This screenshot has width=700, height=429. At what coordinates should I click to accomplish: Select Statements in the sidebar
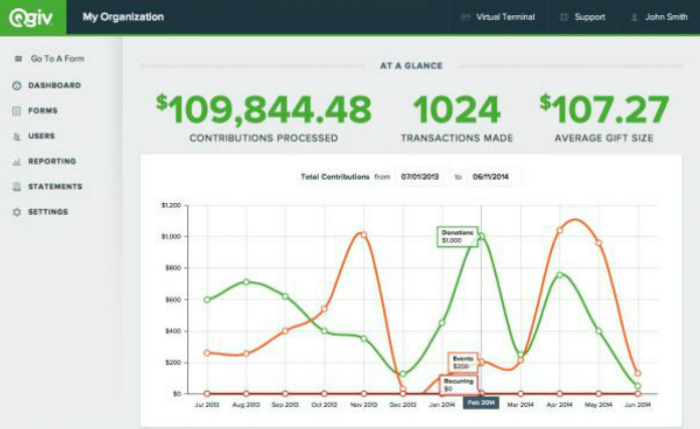click(55, 187)
